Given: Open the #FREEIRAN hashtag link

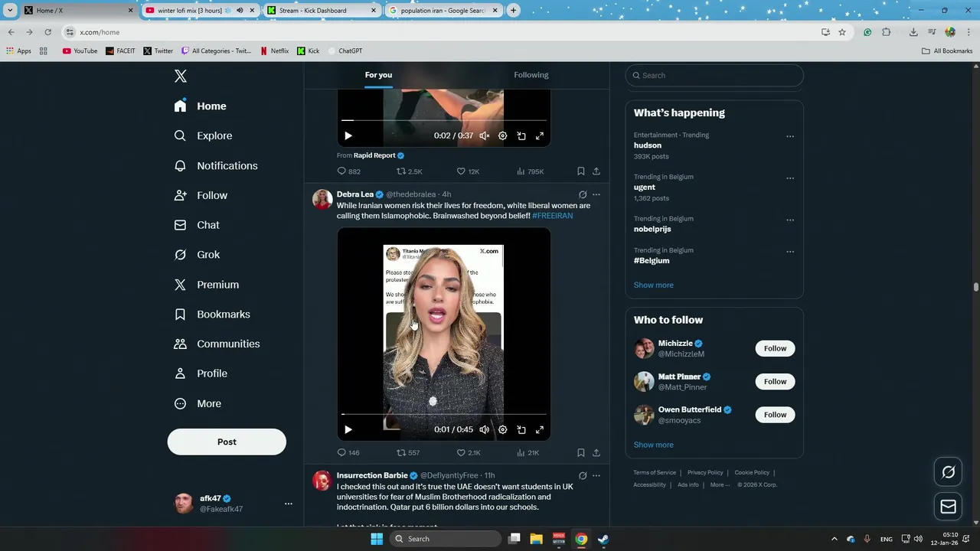Looking at the screenshot, I should pyautogui.click(x=552, y=216).
